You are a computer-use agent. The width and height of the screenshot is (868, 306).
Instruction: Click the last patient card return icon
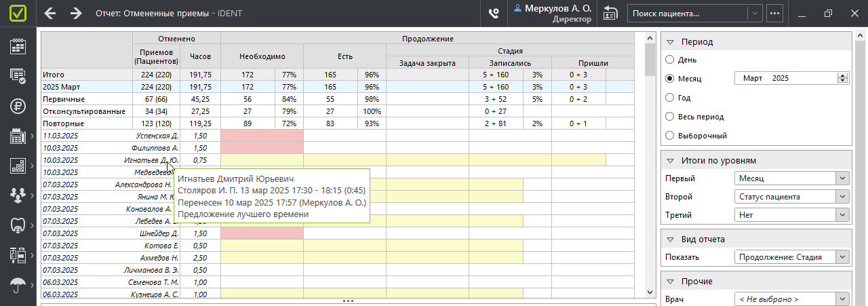[610, 13]
